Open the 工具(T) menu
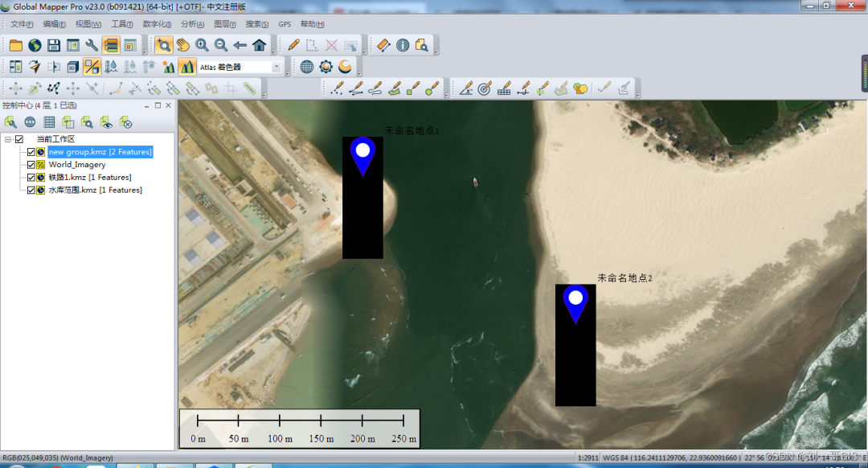 click(122, 24)
